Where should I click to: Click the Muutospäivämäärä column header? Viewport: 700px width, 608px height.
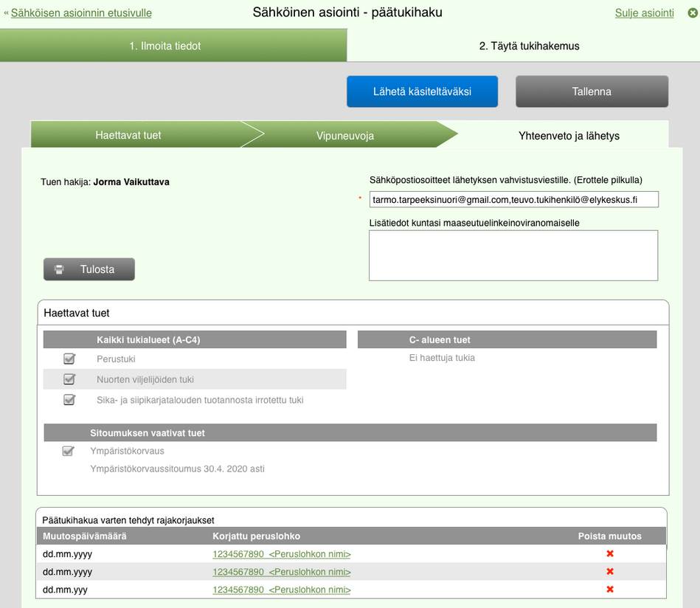pyautogui.click(x=84, y=536)
